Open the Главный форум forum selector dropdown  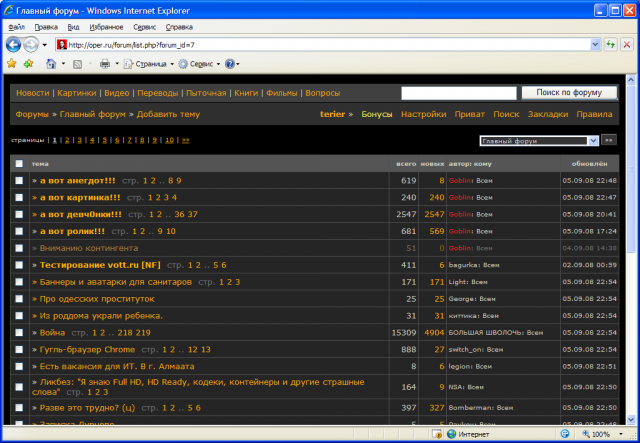coord(539,141)
